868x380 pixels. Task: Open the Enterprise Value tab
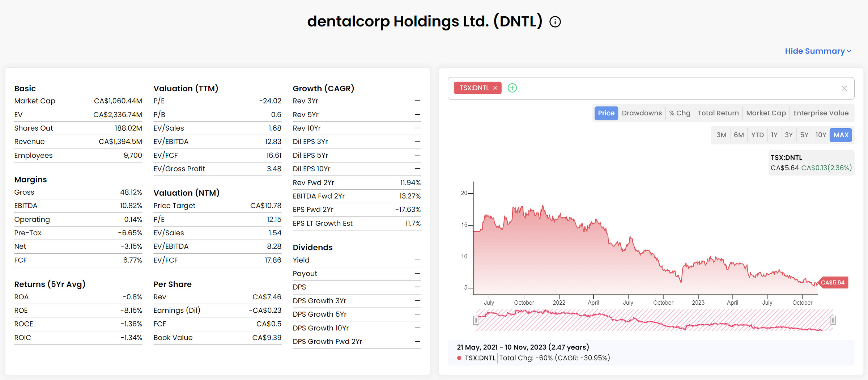tap(821, 113)
